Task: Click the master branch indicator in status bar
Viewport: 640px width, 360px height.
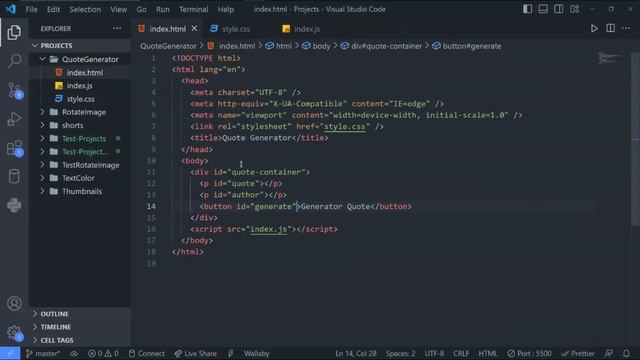Action: [43, 353]
